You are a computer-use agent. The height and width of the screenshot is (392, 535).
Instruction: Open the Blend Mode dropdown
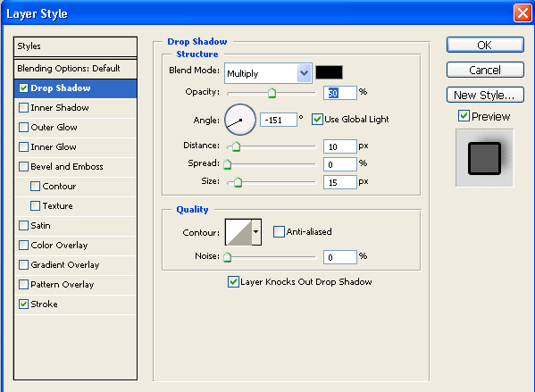[x=268, y=73]
